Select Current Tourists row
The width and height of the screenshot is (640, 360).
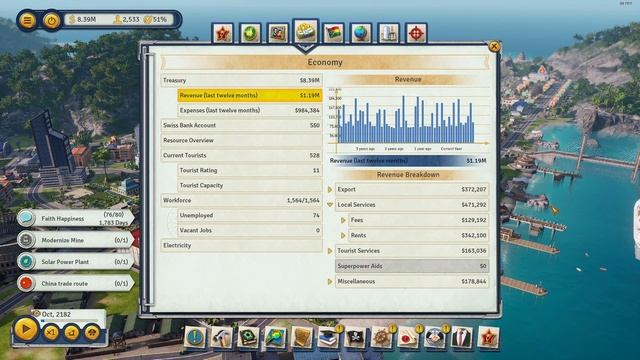point(241,156)
